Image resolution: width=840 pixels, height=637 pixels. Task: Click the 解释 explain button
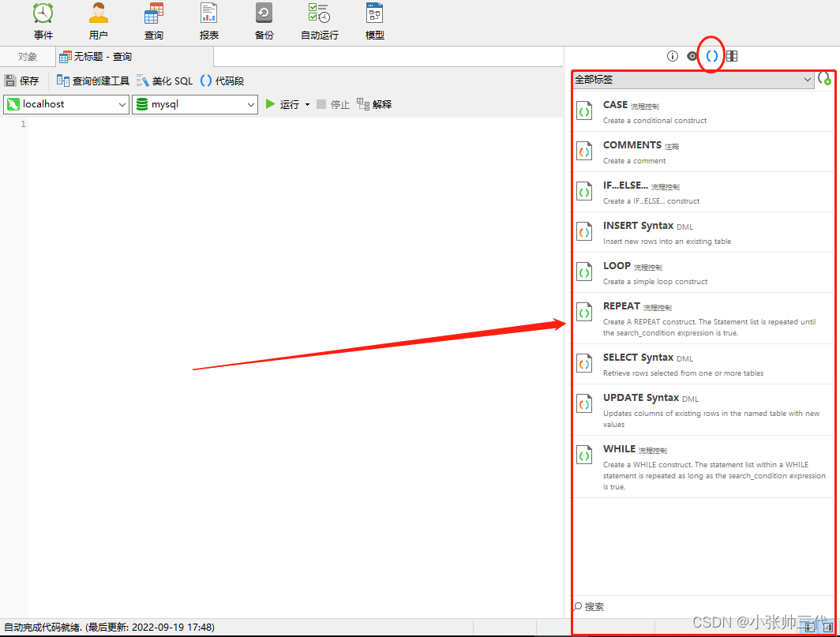pyautogui.click(x=374, y=104)
